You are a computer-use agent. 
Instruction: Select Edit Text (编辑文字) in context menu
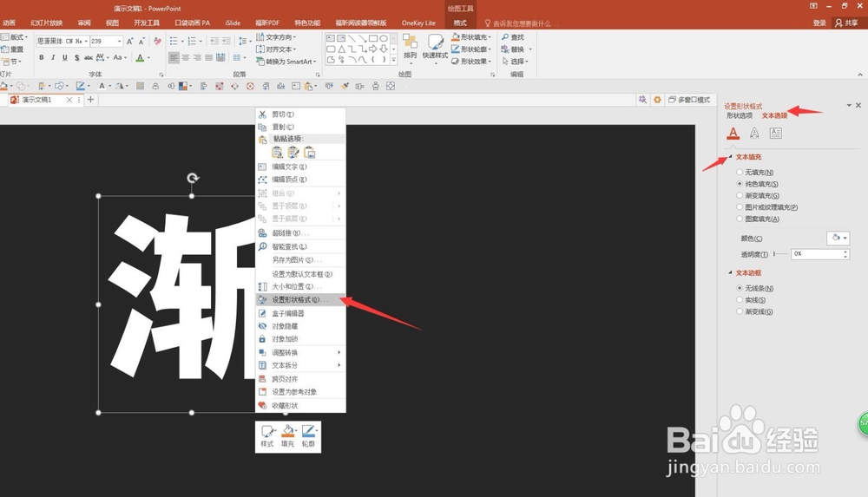click(300, 167)
